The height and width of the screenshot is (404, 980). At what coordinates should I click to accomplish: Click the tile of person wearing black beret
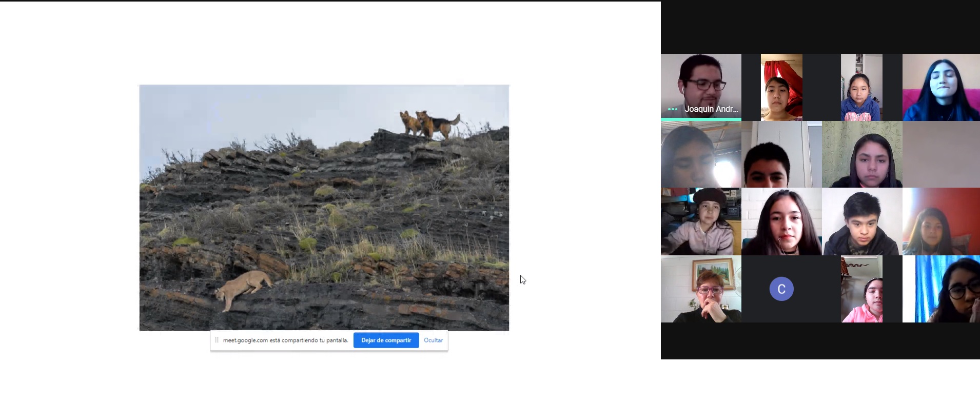click(x=700, y=221)
